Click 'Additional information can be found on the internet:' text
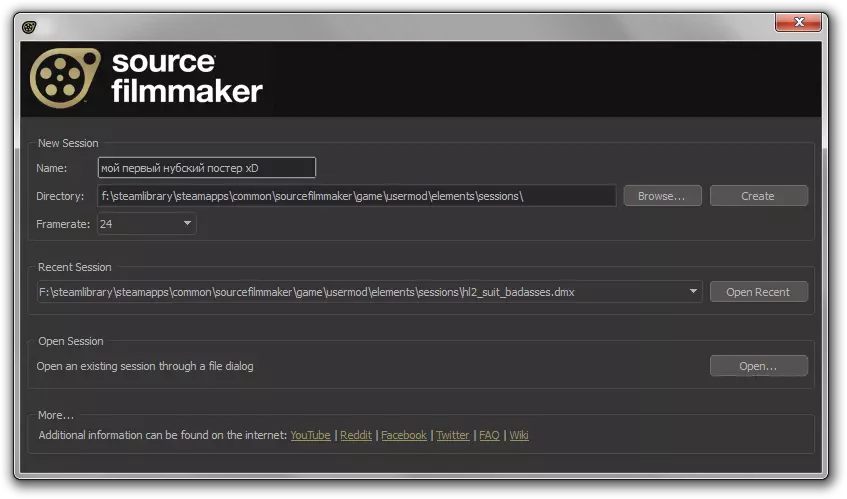 [163, 435]
